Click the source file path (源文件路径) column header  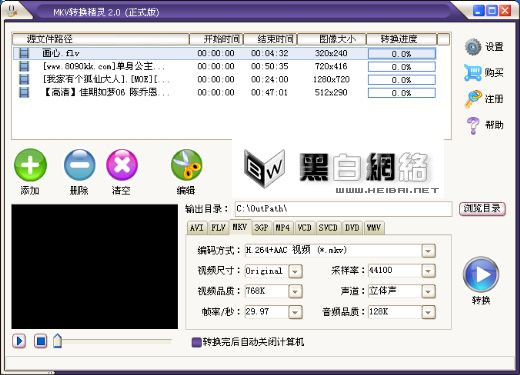pyautogui.click(x=101, y=39)
